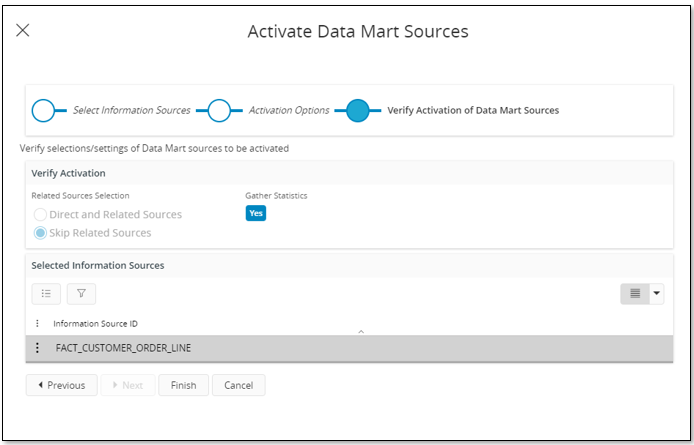Go to the Activation Options step label
The height and width of the screenshot is (445, 694).
click(289, 110)
